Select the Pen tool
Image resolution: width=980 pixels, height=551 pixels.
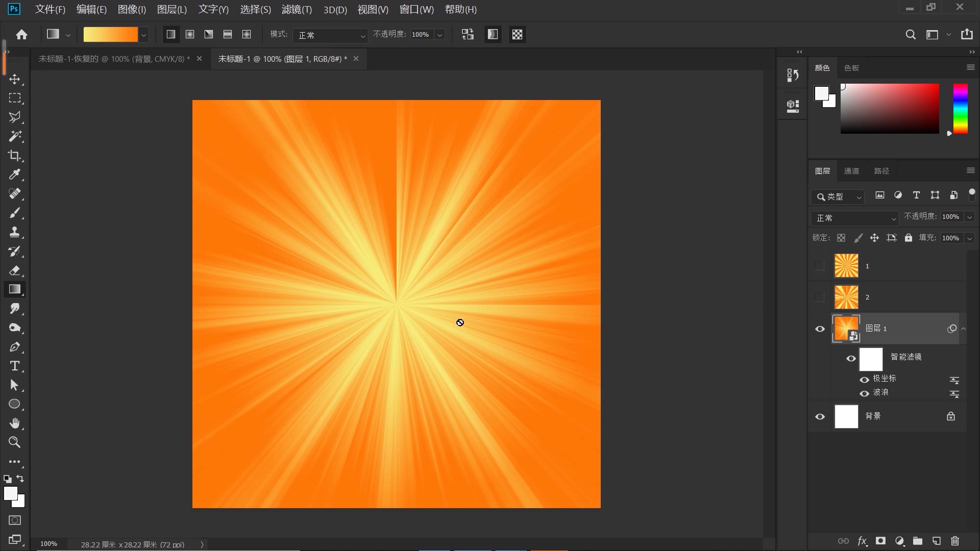click(x=15, y=347)
